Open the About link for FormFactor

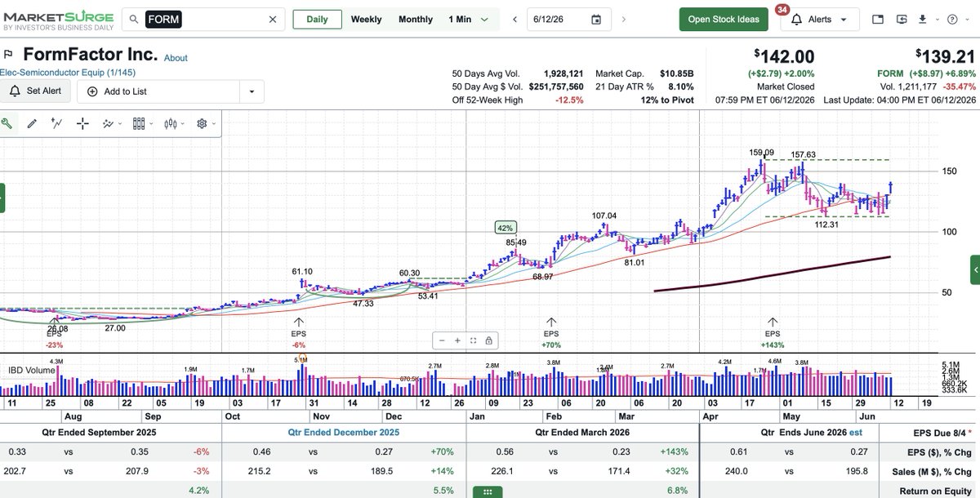176,58
